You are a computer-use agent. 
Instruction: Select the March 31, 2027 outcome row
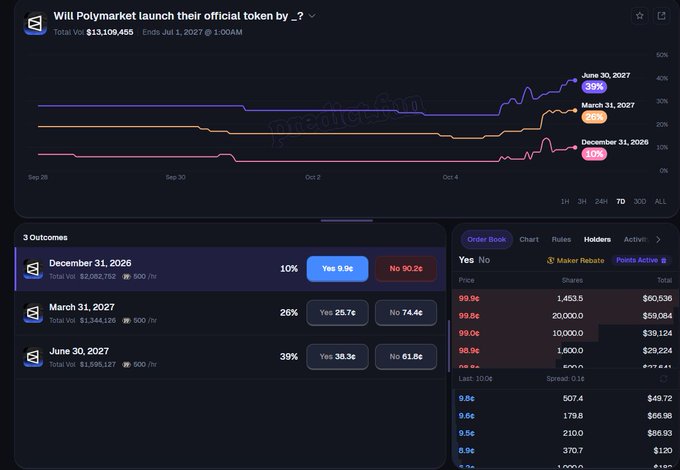tap(230, 313)
